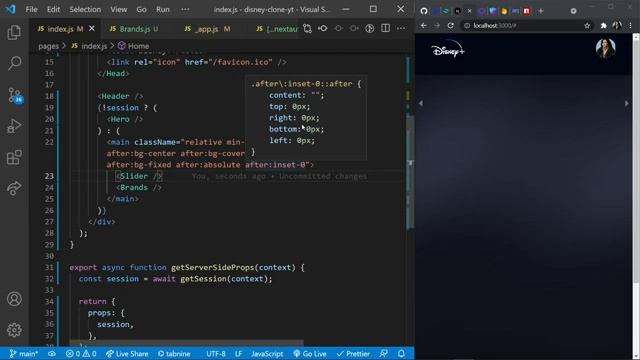Click the Disney+ logo on the page
640x360 pixels.
[x=448, y=50]
